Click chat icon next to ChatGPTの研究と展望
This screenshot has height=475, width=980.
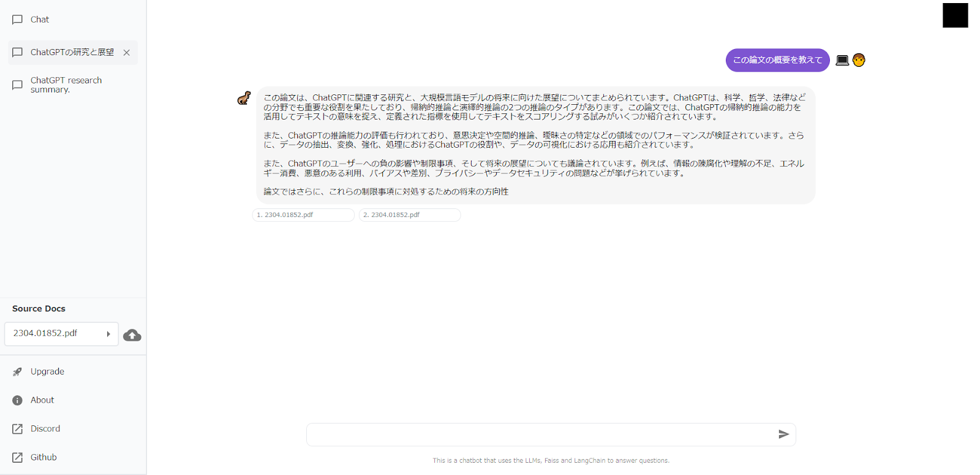pos(18,53)
